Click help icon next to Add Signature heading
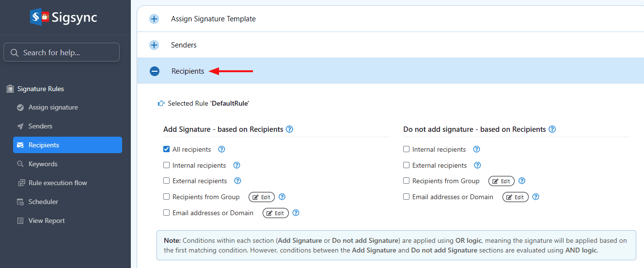644x268 pixels. coord(289,129)
